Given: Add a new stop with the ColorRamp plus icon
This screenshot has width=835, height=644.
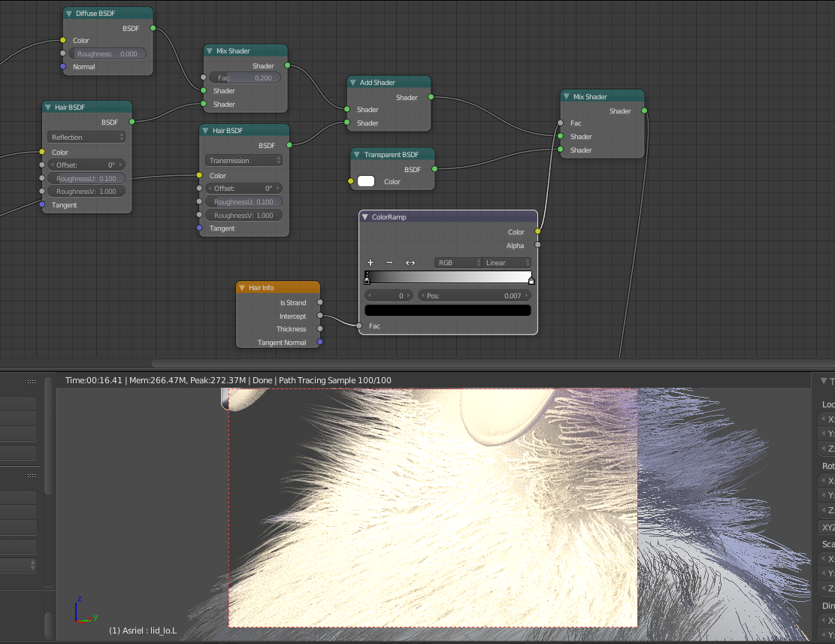Looking at the screenshot, I should tap(371, 262).
